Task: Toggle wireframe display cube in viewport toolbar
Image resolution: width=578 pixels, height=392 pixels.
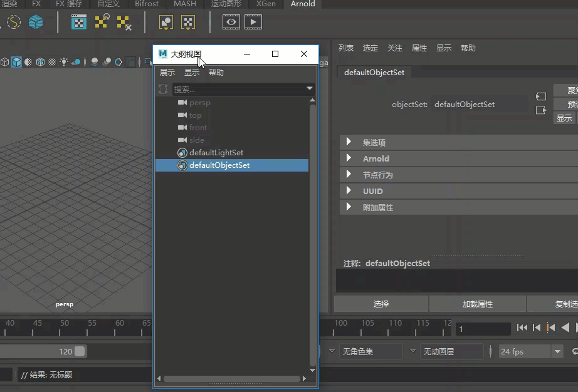Action: point(5,62)
